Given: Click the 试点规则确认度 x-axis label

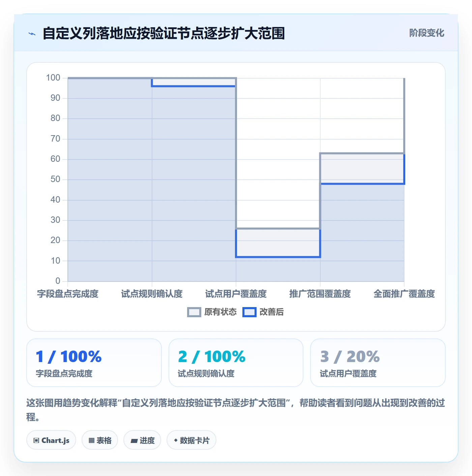Looking at the screenshot, I should [x=152, y=294].
